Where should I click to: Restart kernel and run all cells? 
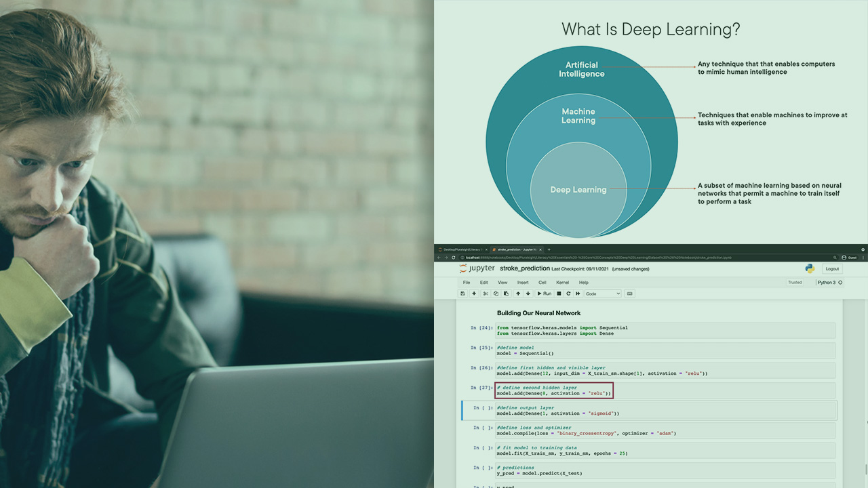click(x=578, y=293)
